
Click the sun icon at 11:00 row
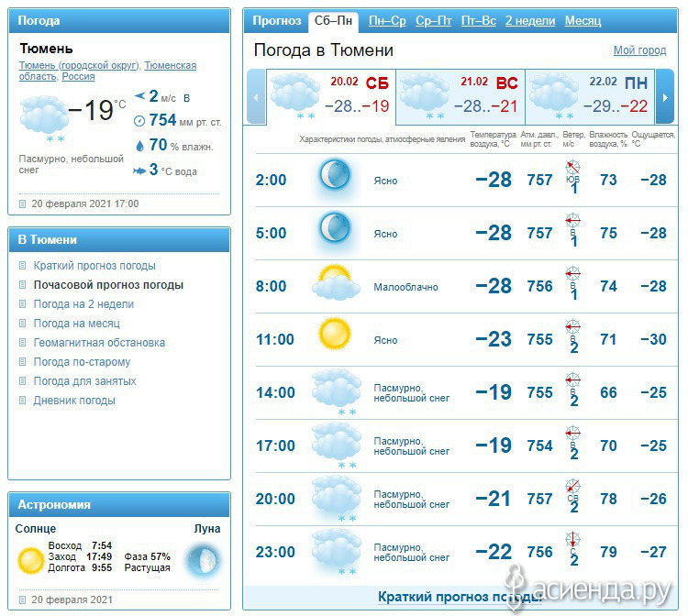click(335, 334)
